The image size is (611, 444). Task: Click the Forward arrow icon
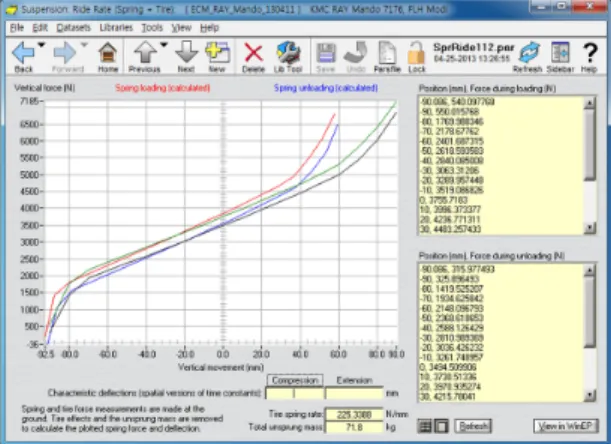[x=64, y=53]
